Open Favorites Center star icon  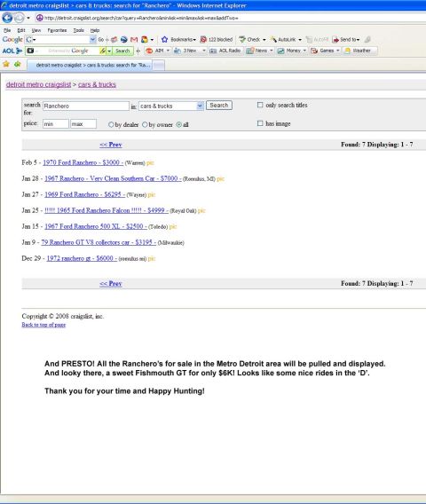[6, 65]
